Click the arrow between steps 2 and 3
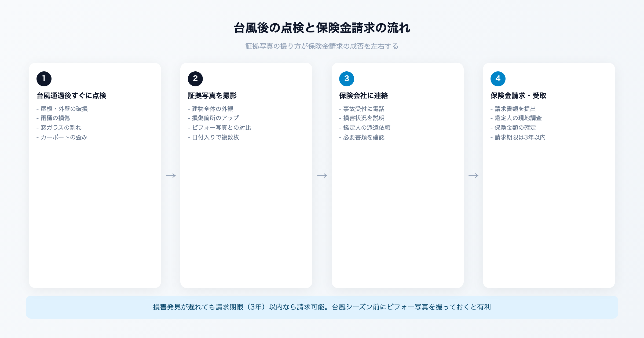This screenshot has height=338, width=644. (x=322, y=175)
